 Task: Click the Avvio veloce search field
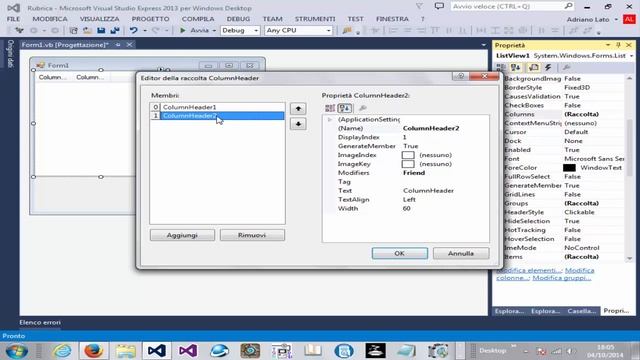click(507, 6)
